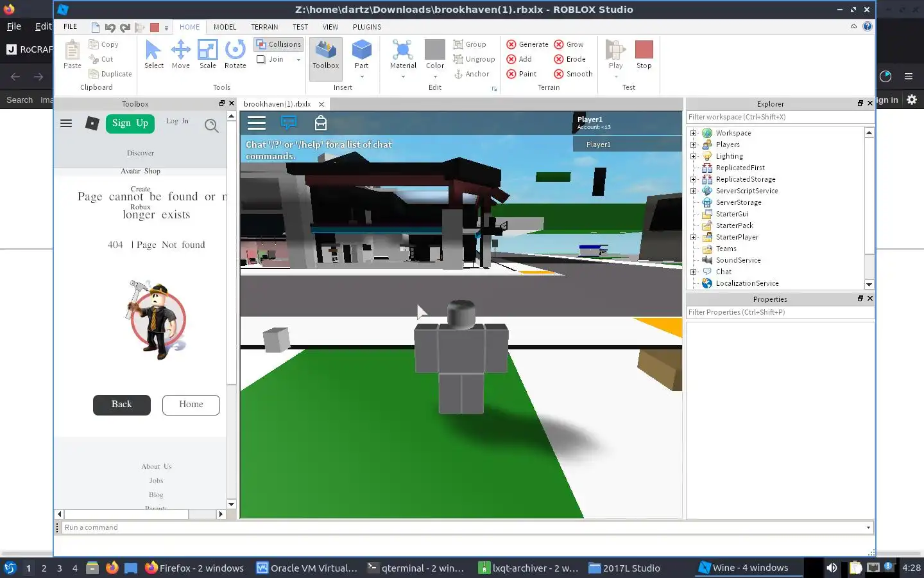
Task: Open the Part type dropdown arrow
Action: click(362, 77)
